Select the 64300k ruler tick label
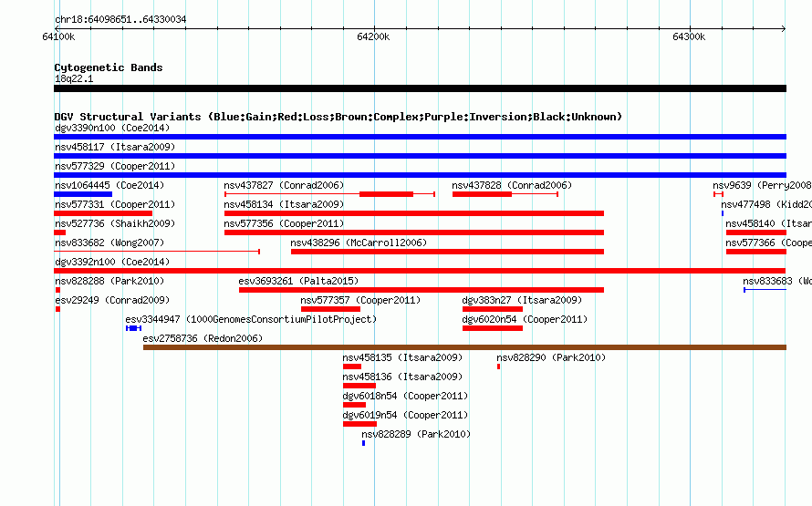 (689, 36)
